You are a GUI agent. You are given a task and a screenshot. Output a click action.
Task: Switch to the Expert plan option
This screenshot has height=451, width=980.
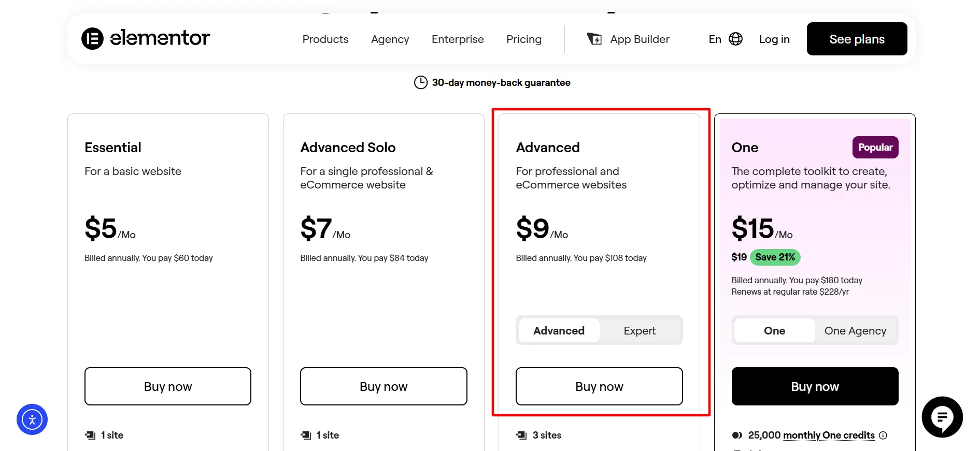[x=640, y=330]
